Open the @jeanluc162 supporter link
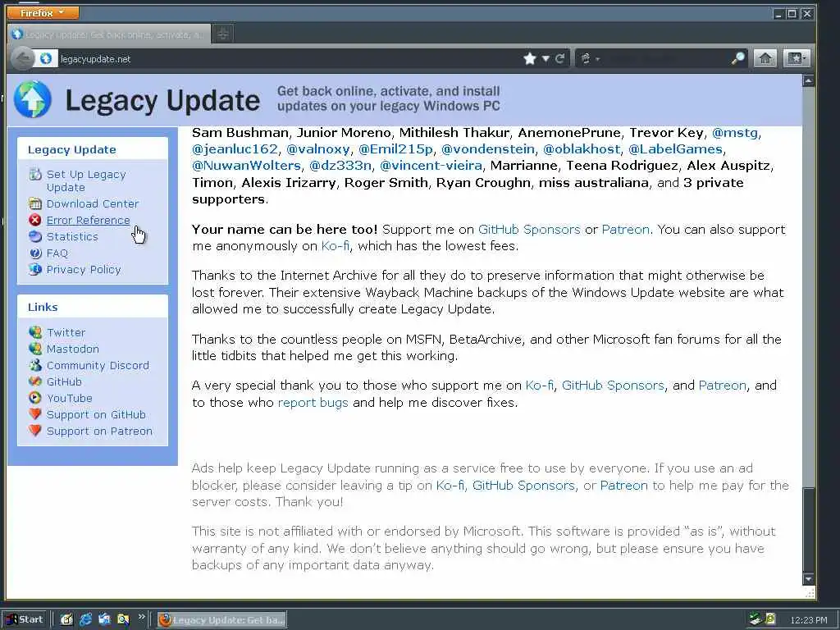This screenshot has height=630, width=840. [x=235, y=149]
